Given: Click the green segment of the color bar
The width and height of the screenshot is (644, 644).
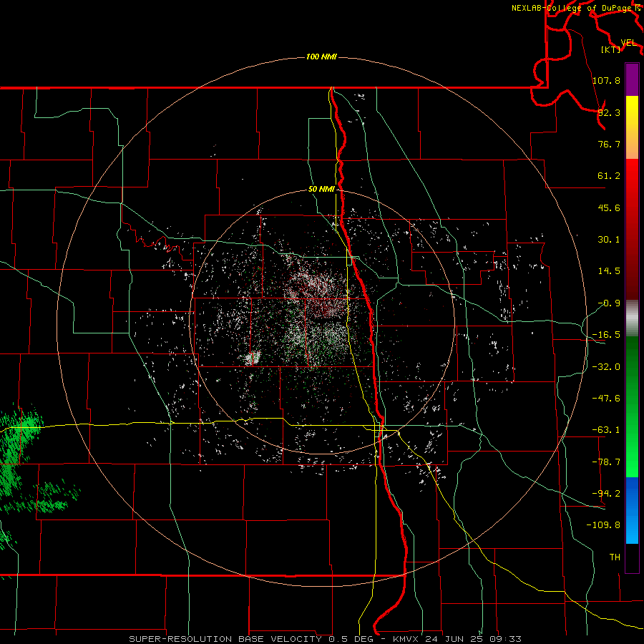Looking at the screenshot, I should [x=632, y=407].
